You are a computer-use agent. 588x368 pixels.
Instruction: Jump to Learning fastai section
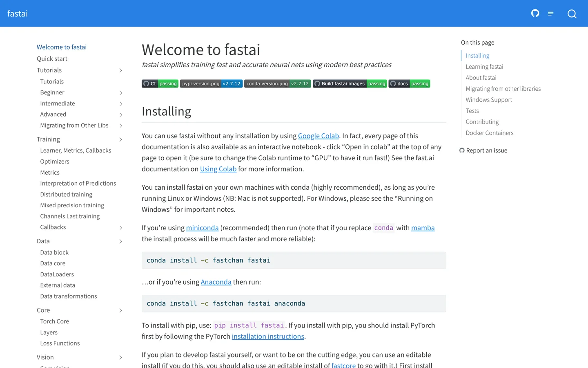[x=484, y=67]
